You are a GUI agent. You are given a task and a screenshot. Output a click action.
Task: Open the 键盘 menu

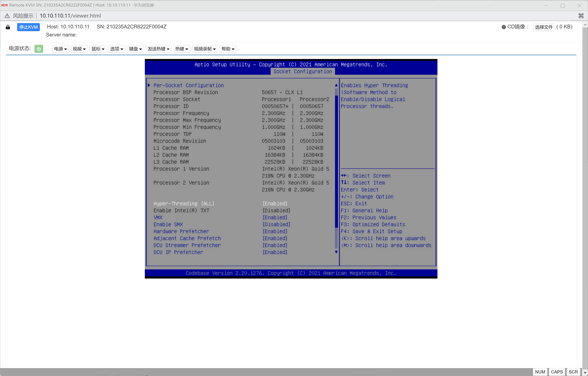pyautogui.click(x=135, y=49)
